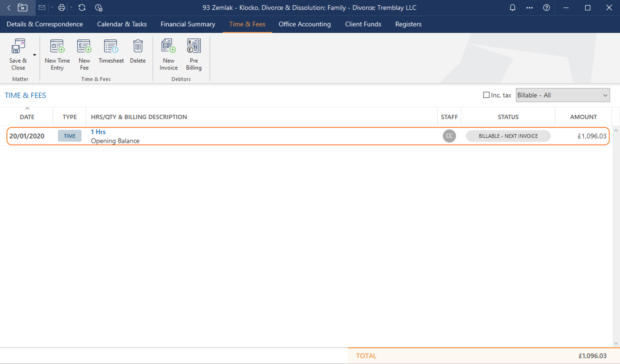This screenshot has height=364, width=620.
Task: Open Pre Billing from the ribbon
Action: [194, 47]
